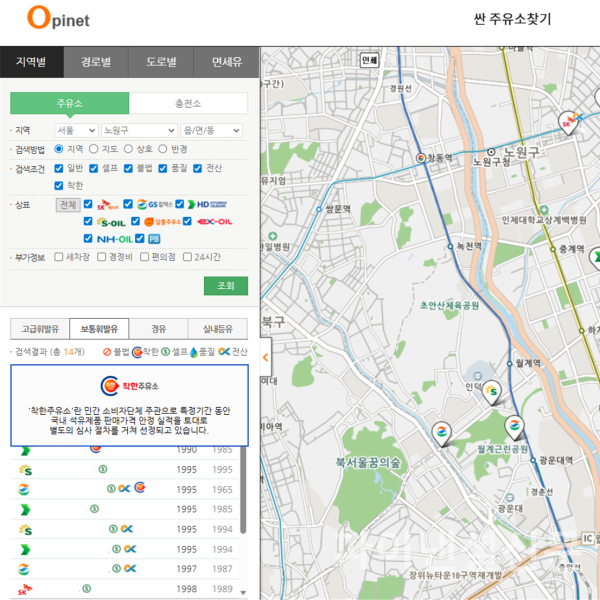
Task: Toggle the 알뜰주유소 brand checkbox
Action: click(x=135, y=221)
